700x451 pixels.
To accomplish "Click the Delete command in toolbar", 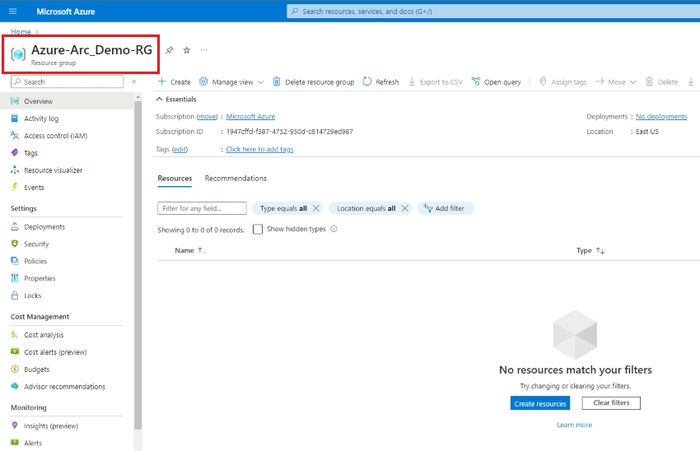I will (662, 82).
